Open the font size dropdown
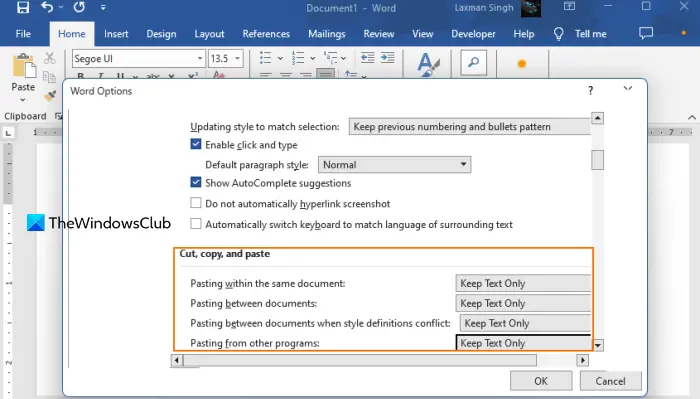The height and width of the screenshot is (399, 700). [x=238, y=58]
